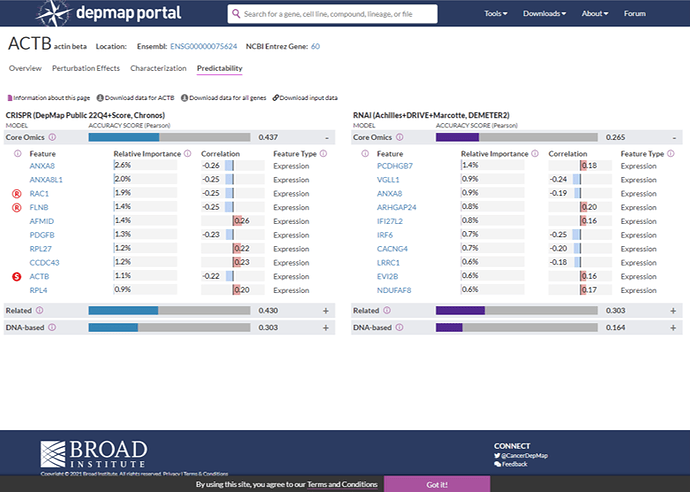
Task: Open info icon next to RNAi Core Omics
Action: click(400, 137)
